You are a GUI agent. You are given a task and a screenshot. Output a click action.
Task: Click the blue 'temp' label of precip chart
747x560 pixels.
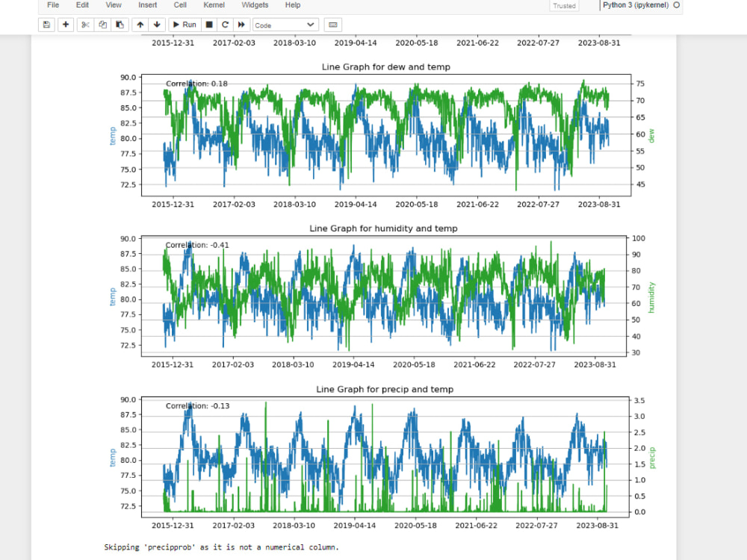coord(113,458)
